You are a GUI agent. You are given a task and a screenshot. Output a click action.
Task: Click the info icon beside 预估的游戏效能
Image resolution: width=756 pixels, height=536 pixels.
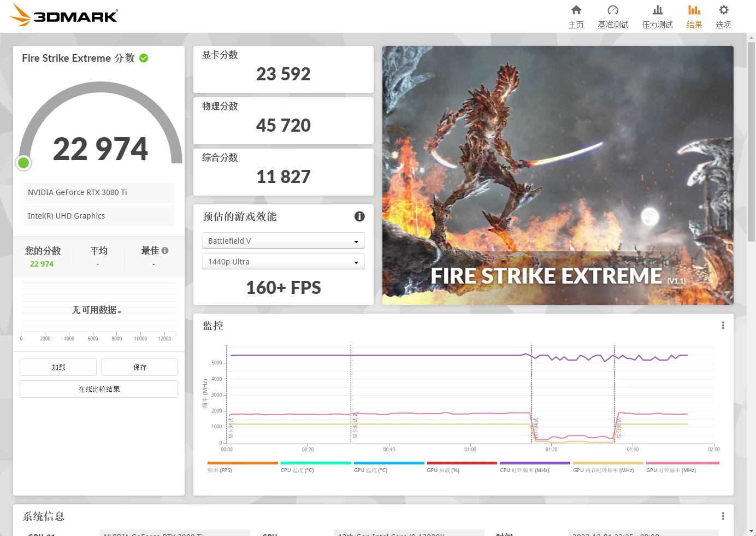(359, 216)
